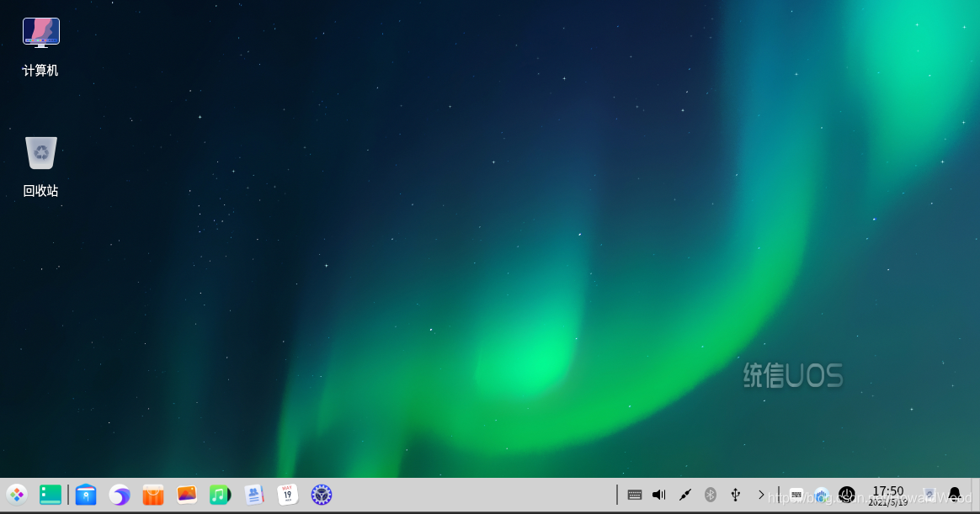Open the Control Center gear icon
980x514 pixels.
click(x=322, y=495)
